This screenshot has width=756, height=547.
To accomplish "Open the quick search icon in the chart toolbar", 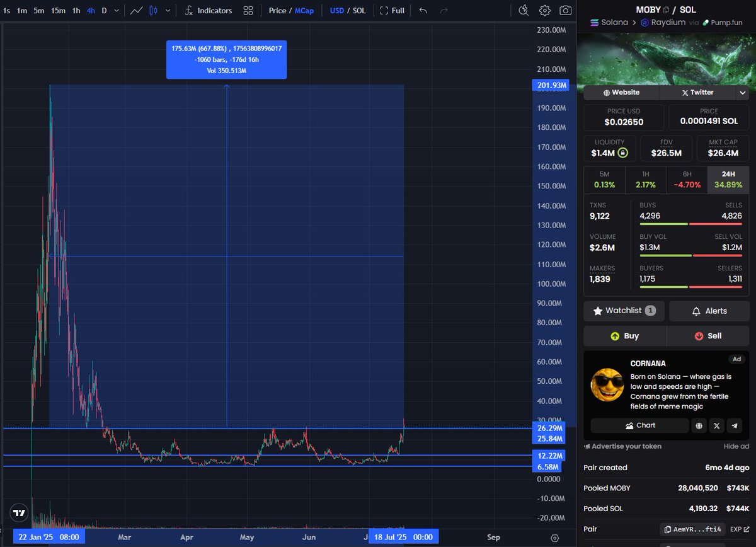I will pos(524,11).
